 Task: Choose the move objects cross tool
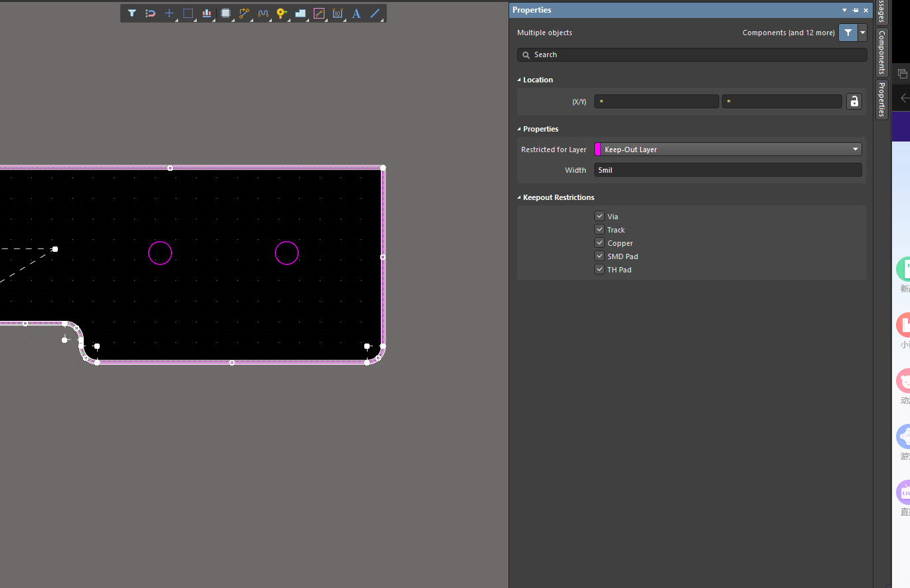tap(169, 13)
